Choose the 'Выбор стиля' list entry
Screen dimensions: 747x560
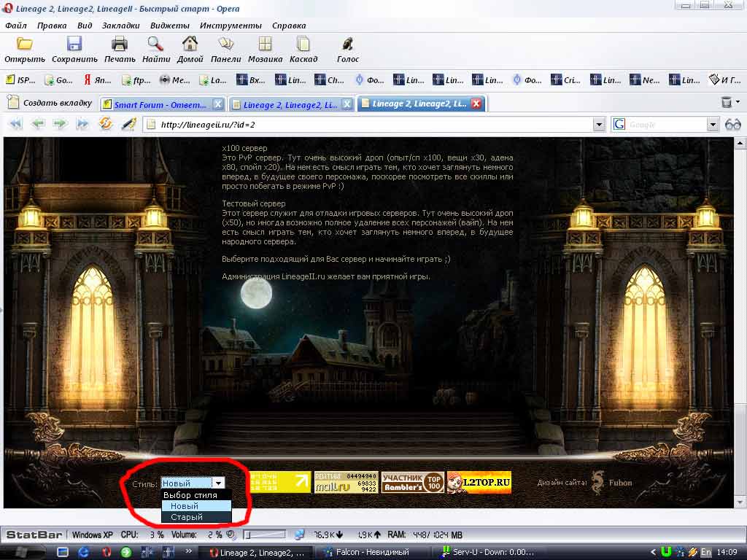point(196,495)
